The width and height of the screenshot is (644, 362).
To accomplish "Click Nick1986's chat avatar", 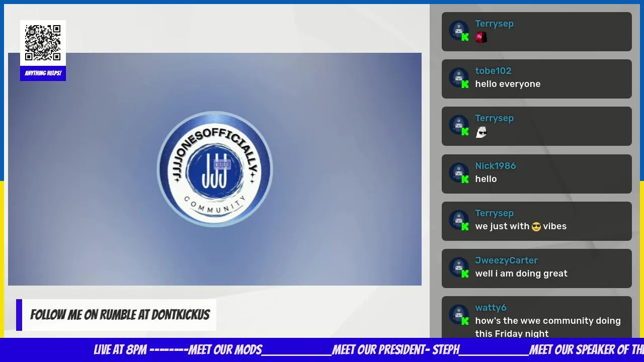I will [x=458, y=173].
